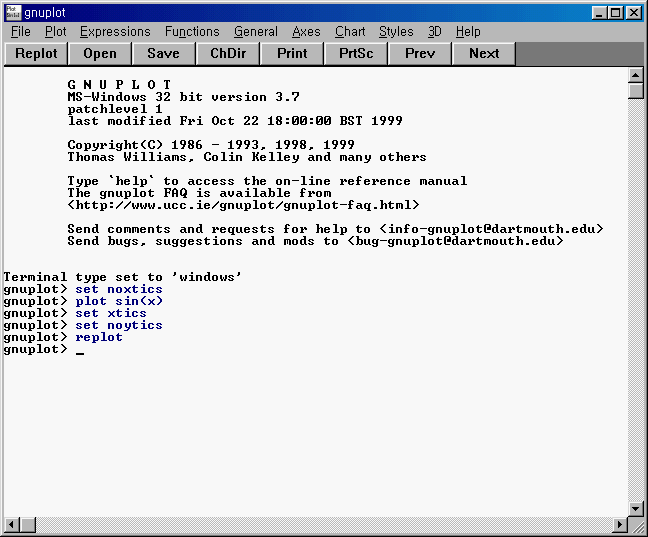Click the 'MS-Windows 32 bit version 3.7' line
Screen dimensions: 648x537
click(x=183, y=97)
